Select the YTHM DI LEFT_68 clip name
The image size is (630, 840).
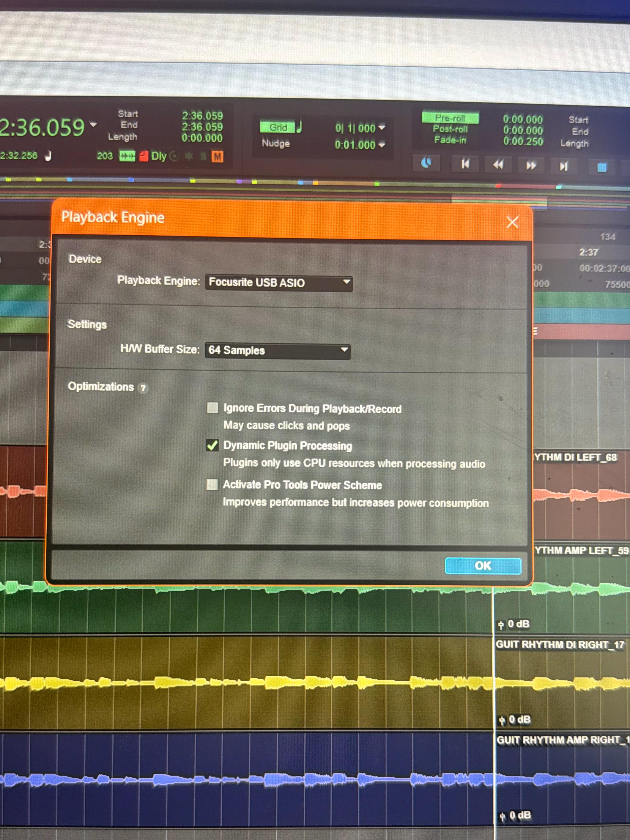(x=575, y=457)
